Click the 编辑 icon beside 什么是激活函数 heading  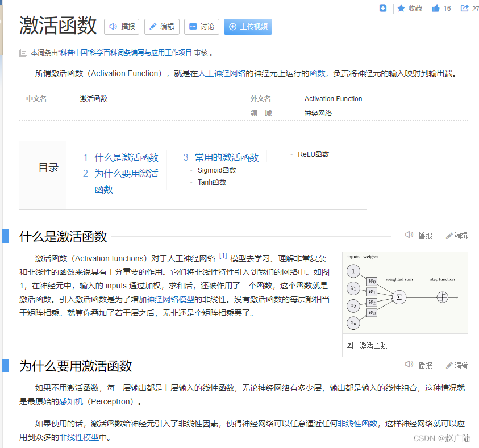[x=449, y=235]
